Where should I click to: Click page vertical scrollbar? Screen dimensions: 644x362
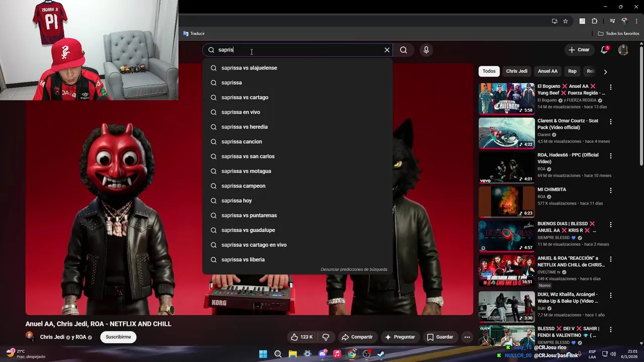point(641,106)
